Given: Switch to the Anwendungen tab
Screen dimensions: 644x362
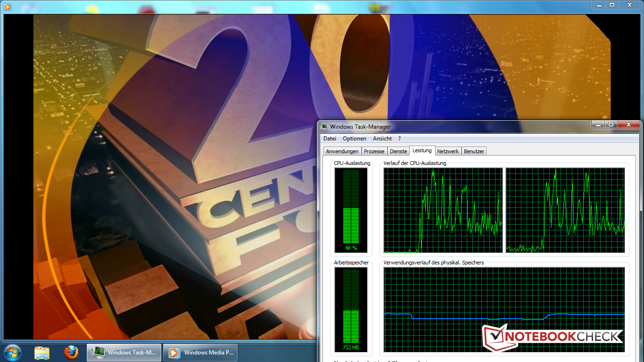Looking at the screenshot, I should tap(342, 151).
